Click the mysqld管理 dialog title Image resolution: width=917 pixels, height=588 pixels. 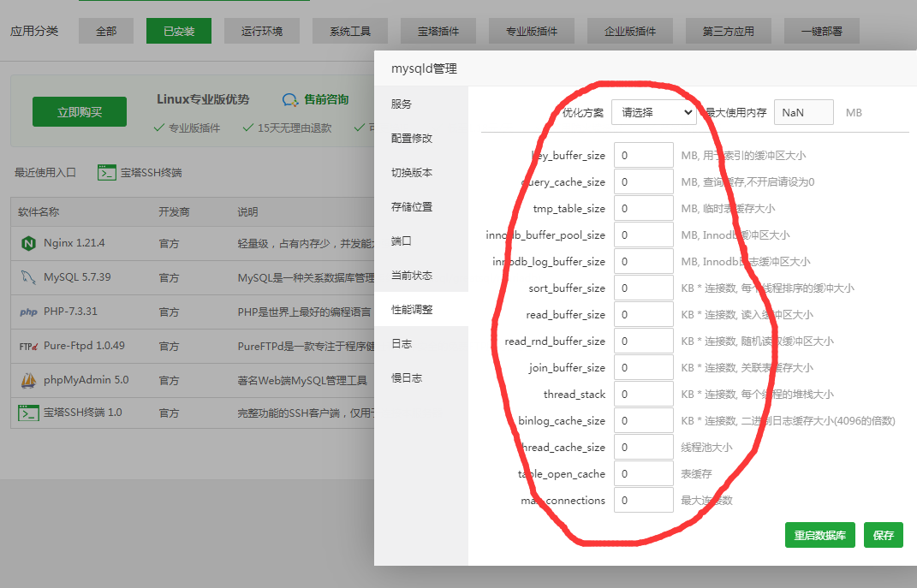click(x=424, y=68)
